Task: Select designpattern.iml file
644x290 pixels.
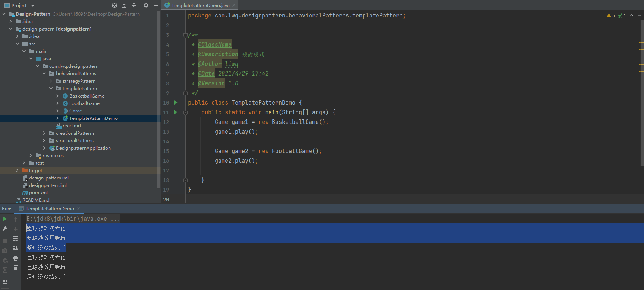Action: 48,185
